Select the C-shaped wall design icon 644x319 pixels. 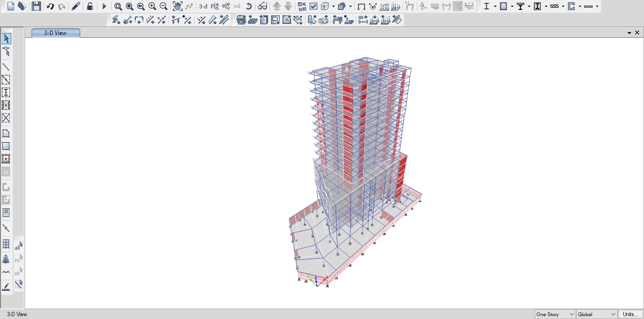571,6
